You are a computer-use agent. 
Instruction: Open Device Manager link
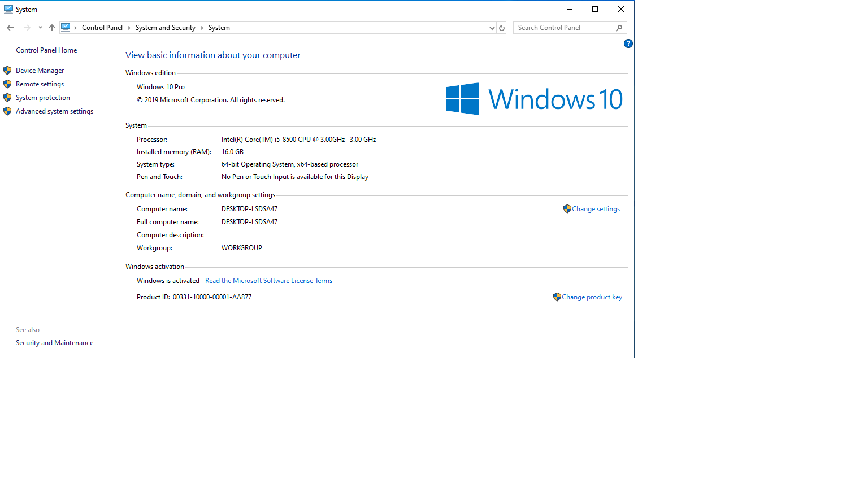[x=40, y=71]
